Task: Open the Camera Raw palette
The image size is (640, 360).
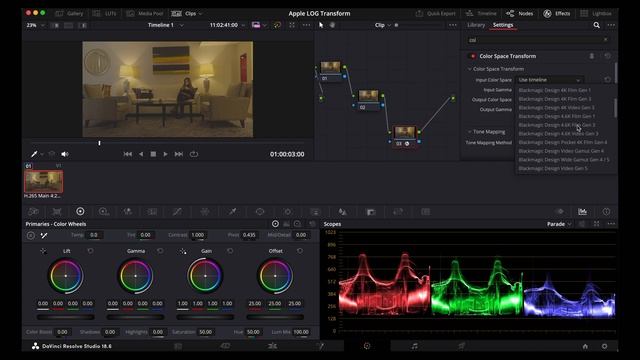Action: (x=33, y=211)
